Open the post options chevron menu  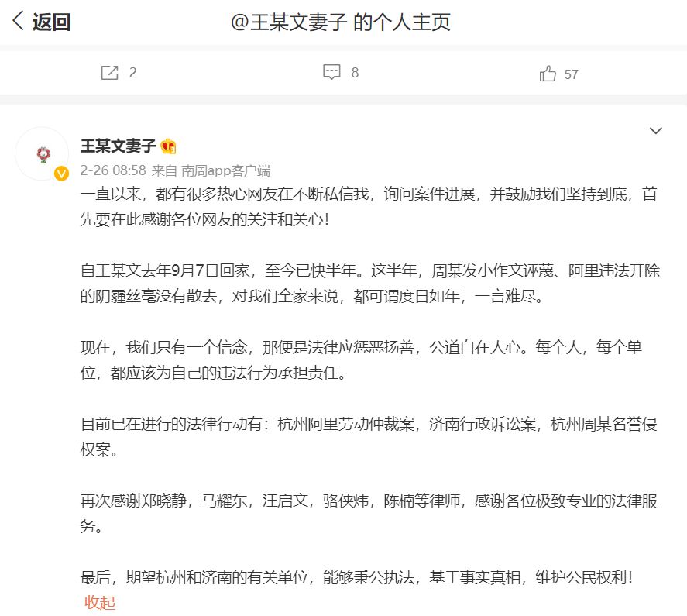655,131
